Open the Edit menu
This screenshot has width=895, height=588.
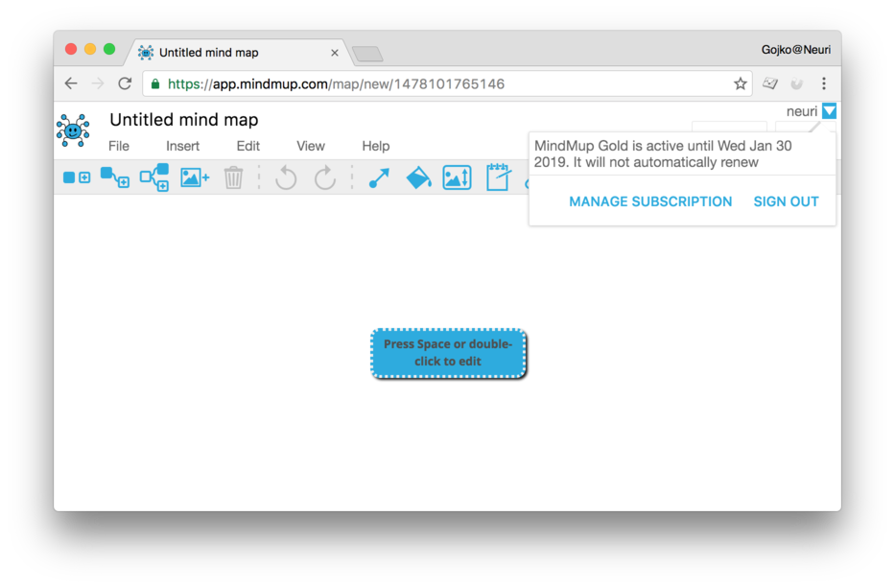point(248,146)
